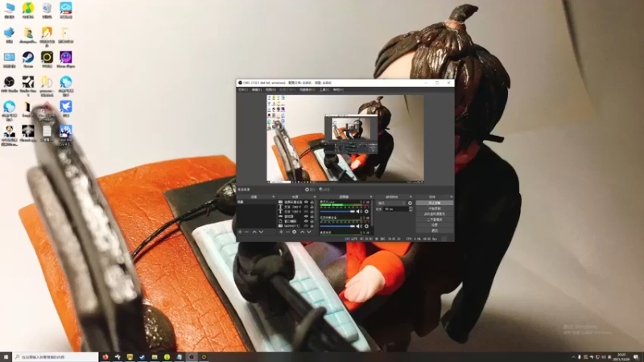Image resolution: width=644 pixels, height=362 pixels.
Task: Open Controls dock header menu icon
Action: [451, 197]
